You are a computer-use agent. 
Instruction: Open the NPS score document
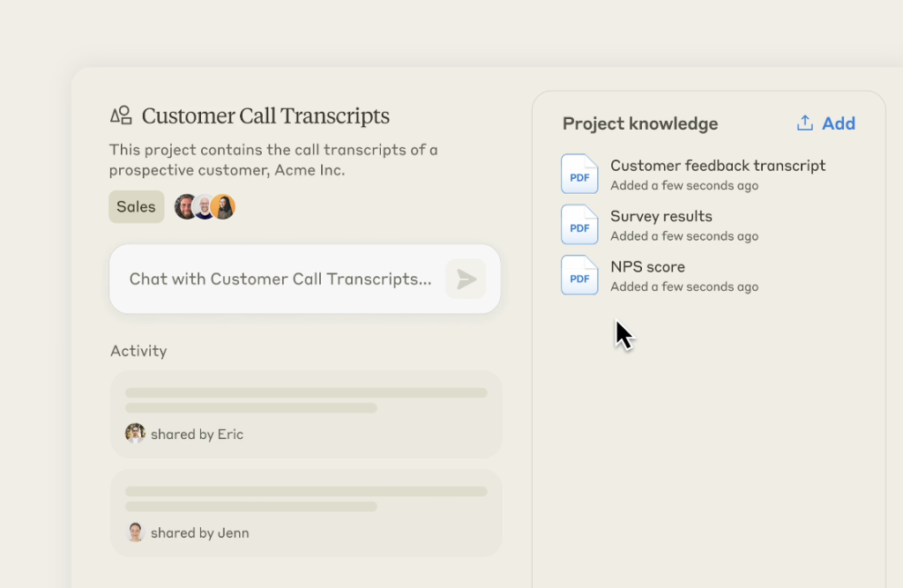647,267
